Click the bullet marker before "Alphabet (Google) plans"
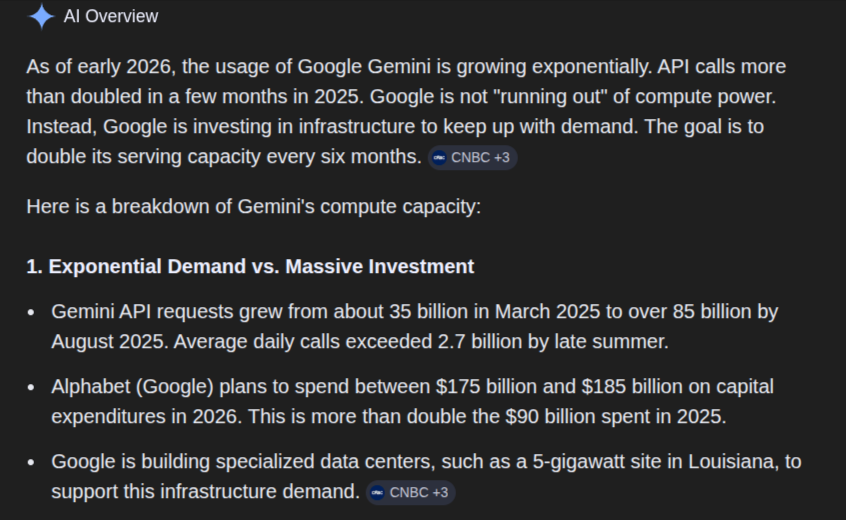This screenshot has height=520, width=846. (x=31, y=387)
